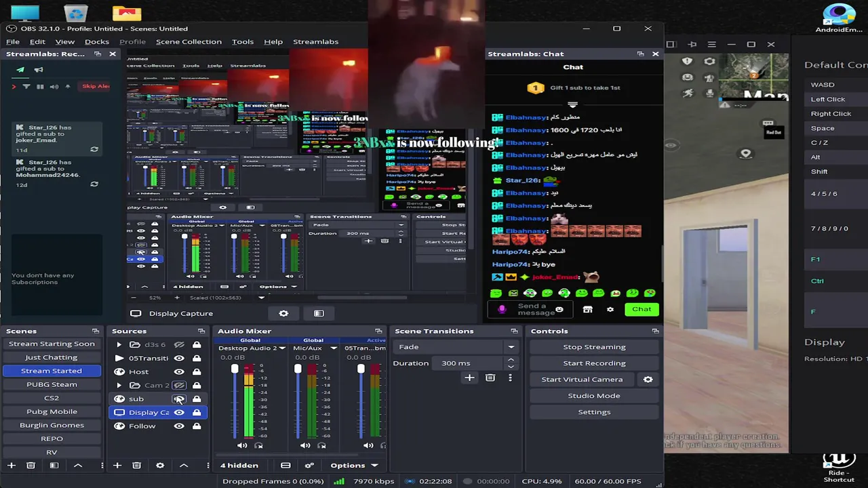
Task: Open Audio Mixer Options dropdown
Action: pyautogui.click(x=354, y=466)
